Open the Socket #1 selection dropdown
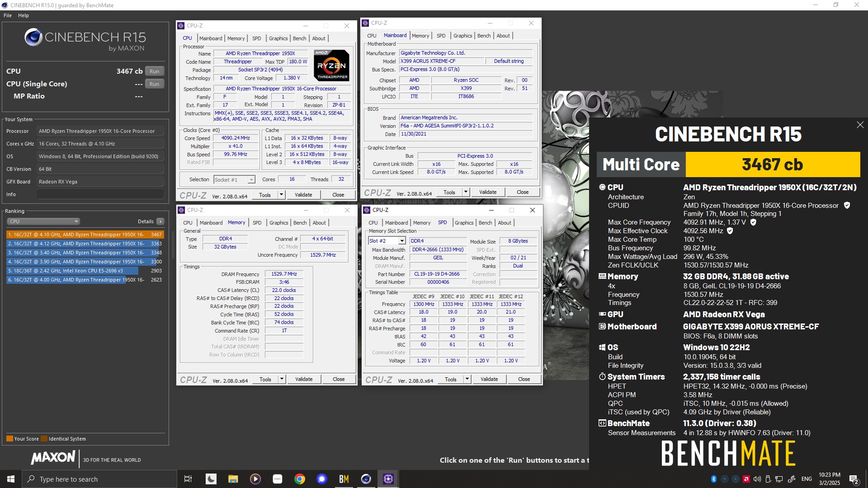 [x=234, y=180]
